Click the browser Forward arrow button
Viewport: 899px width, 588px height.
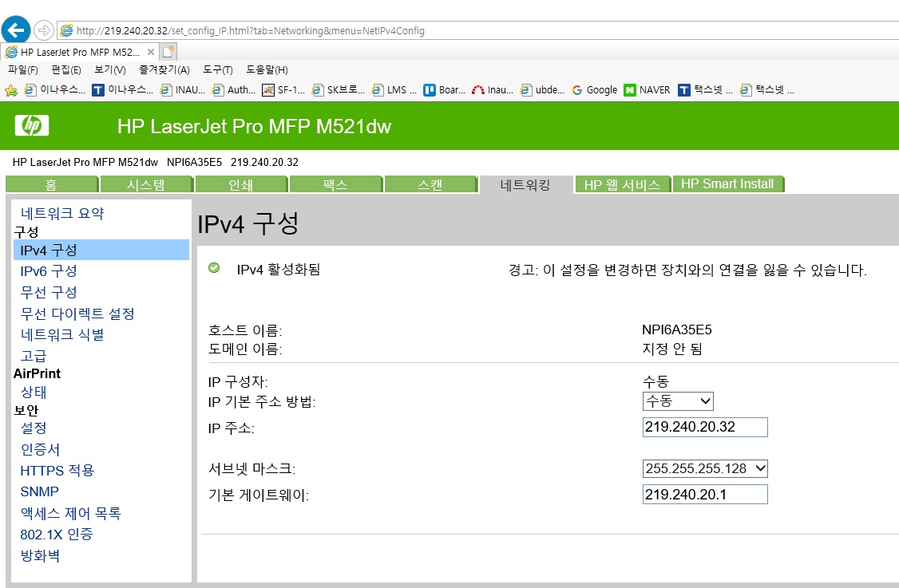pyautogui.click(x=44, y=30)
